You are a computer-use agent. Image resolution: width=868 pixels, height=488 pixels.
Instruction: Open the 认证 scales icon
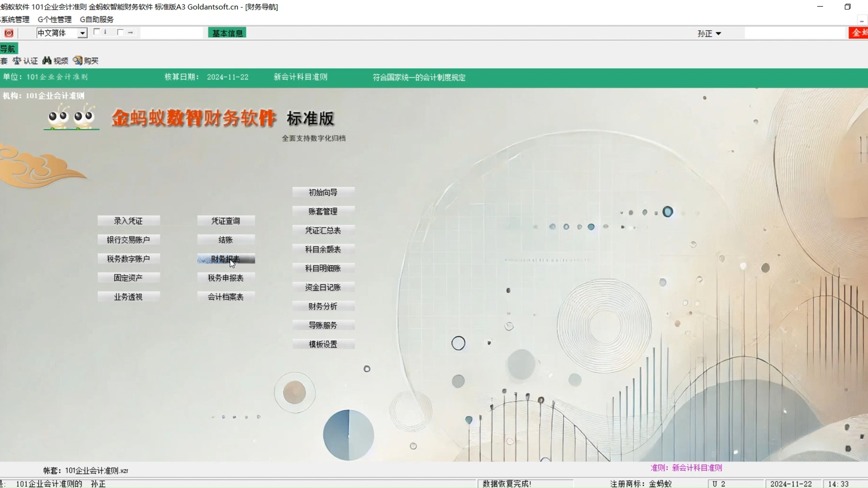coord(25,61)
